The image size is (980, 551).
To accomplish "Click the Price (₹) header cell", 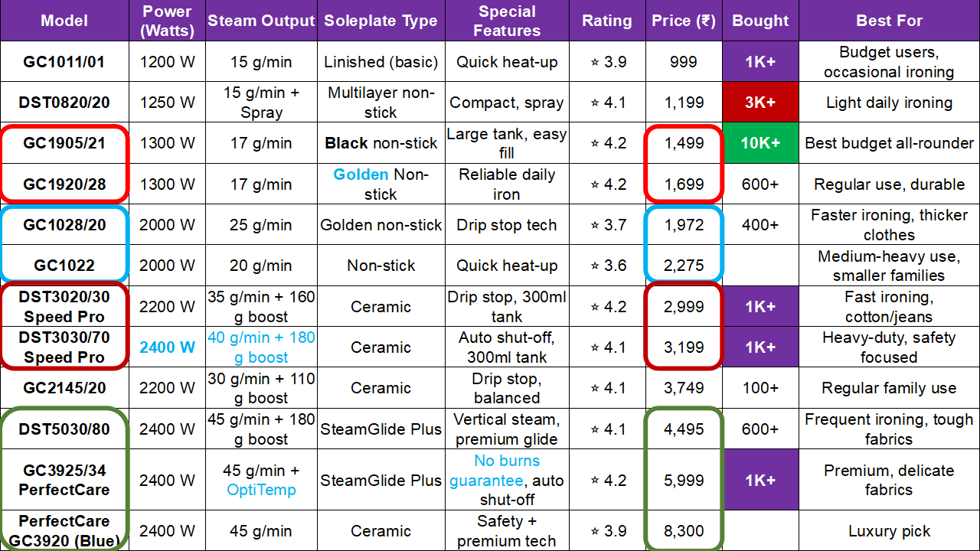I will pyautogui.click(x=684, y=21).
